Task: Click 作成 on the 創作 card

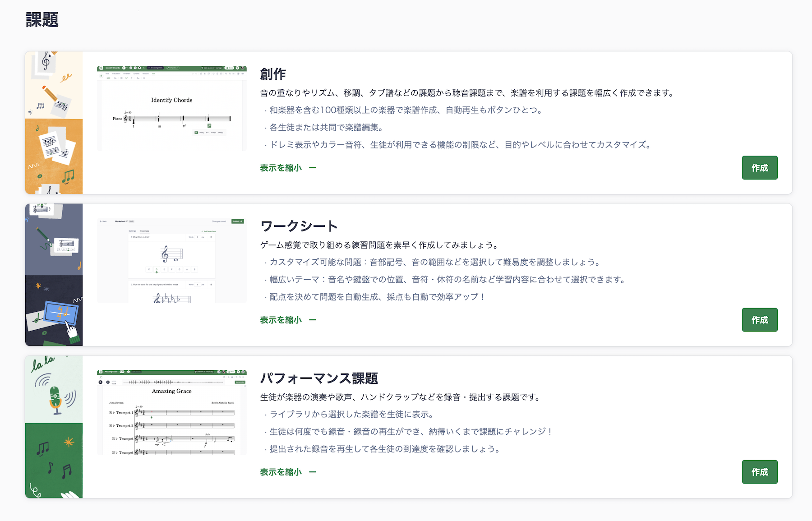Action: [760, 167]
